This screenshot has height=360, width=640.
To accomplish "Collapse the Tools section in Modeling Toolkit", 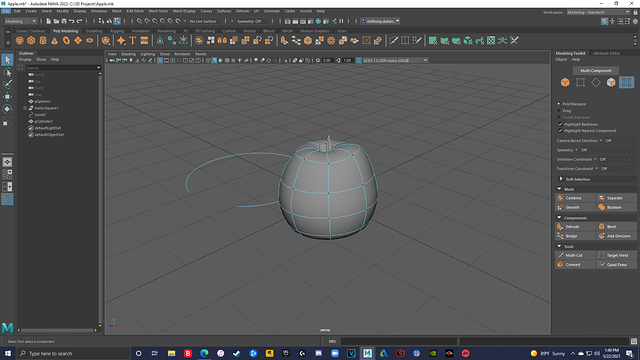I will (559, 246).
